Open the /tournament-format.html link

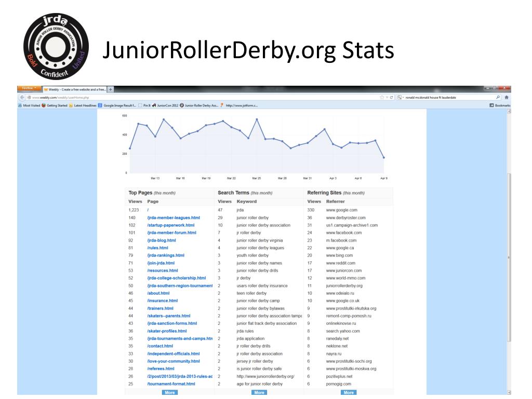pos(171,384)
